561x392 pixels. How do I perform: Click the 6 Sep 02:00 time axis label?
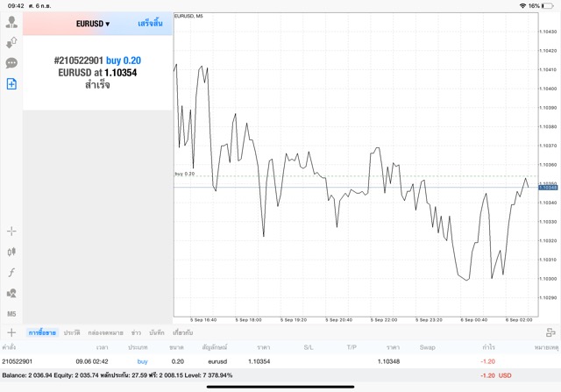coord(519,320)
